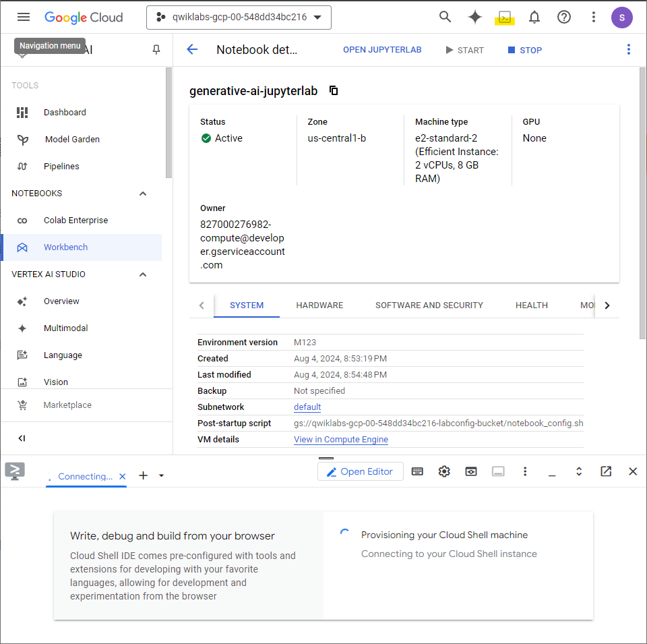The width and height of the screenshot is (647, 644).
Task: Click OPEN JUPYTERLAB
Action: [x=382, y=50]
